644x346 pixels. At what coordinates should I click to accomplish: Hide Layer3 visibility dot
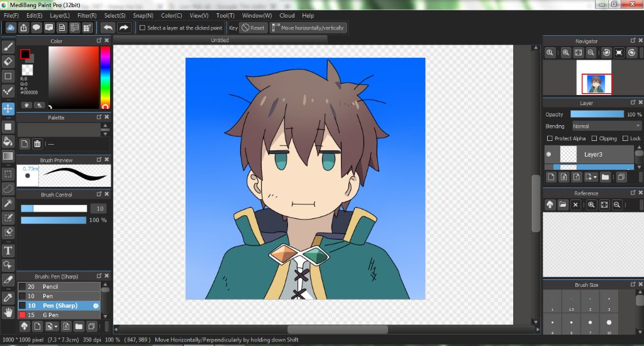[x=548, y=154]
